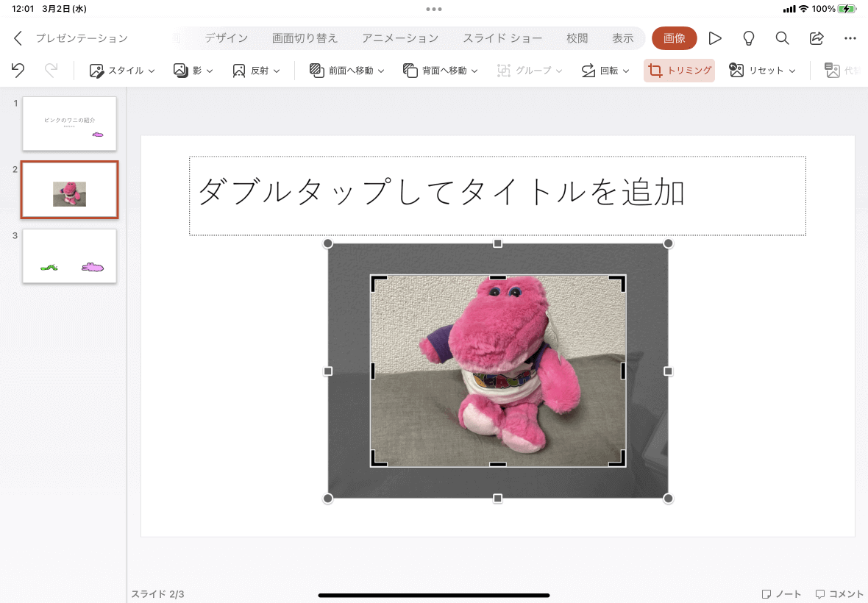The width and height of the screenshot is (868, 603).
Task: Start the slide show with play icon
Action: point(715,38)
